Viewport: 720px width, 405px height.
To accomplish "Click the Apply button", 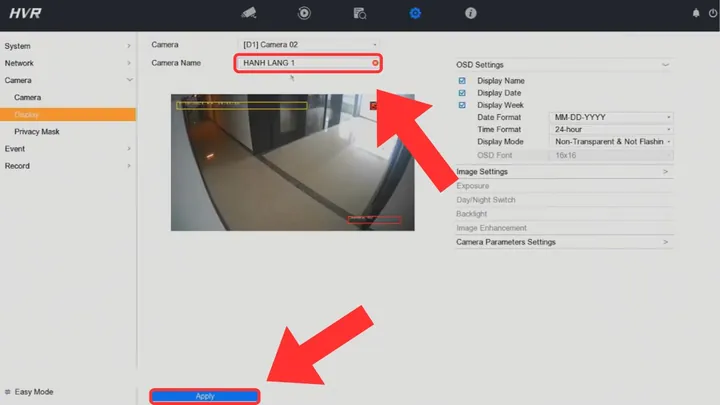I will point(205,396).
